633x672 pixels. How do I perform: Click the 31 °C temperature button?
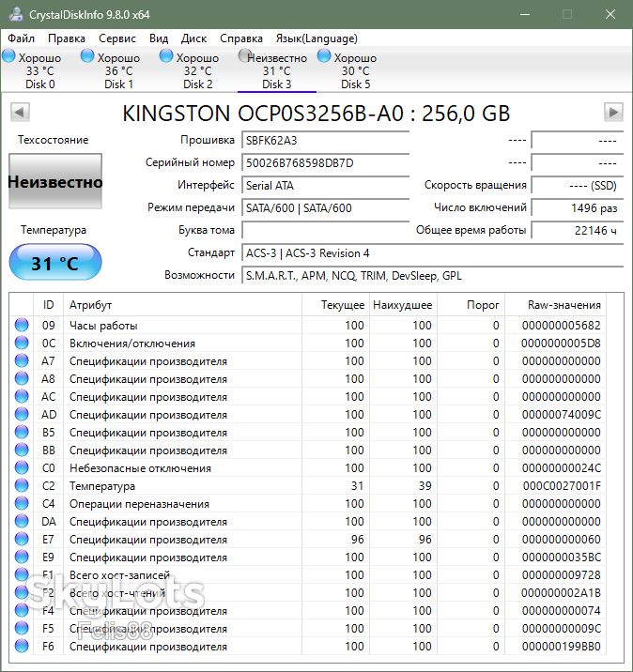tap(55, 262)
